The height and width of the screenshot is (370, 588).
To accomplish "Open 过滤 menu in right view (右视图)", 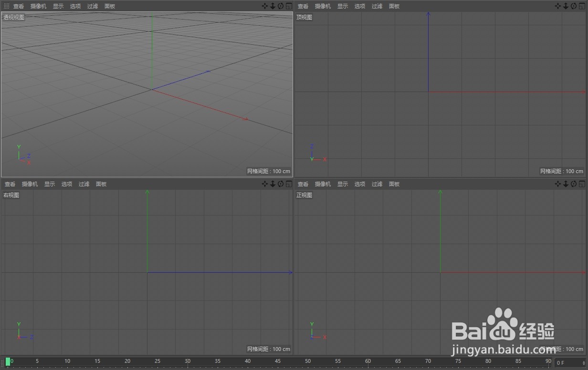I will pos(84,184).
